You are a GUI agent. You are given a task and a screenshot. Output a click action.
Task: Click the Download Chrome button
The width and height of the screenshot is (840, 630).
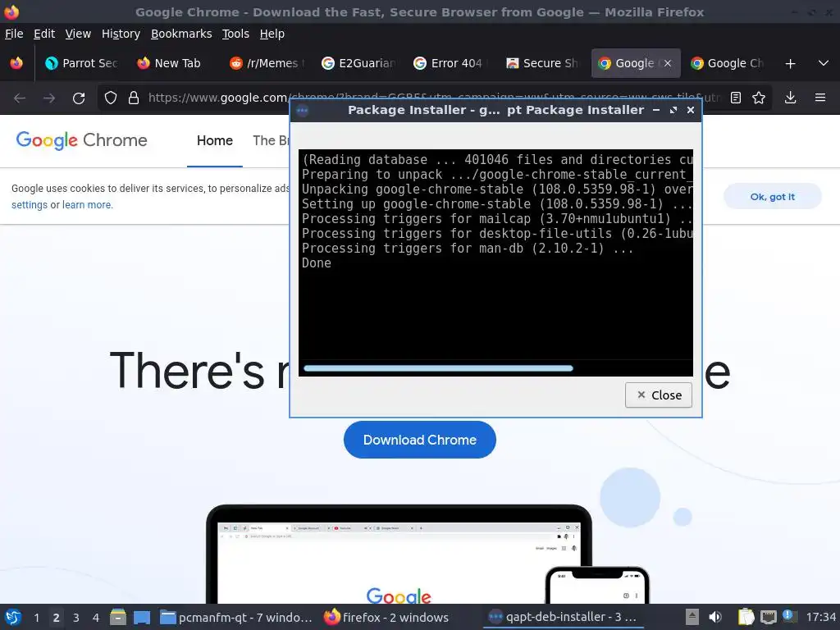coord(419,440)
